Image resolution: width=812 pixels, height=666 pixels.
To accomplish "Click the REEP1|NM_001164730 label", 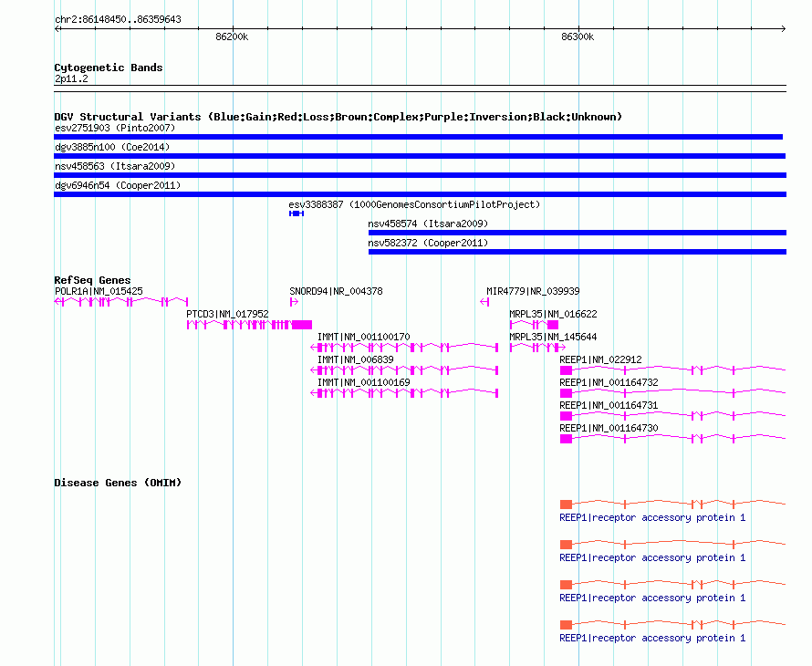I will tap(609, 428).
